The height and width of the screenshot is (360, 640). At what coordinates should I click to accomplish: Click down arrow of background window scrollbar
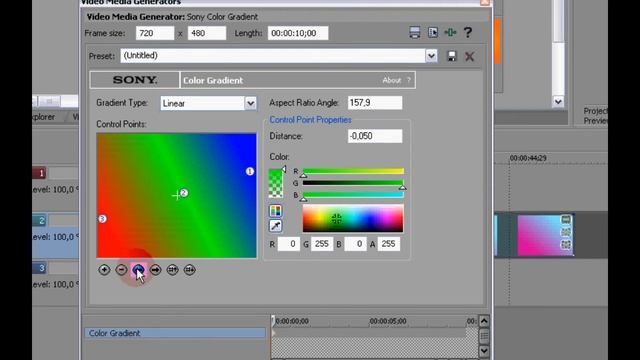coord(558,102)
